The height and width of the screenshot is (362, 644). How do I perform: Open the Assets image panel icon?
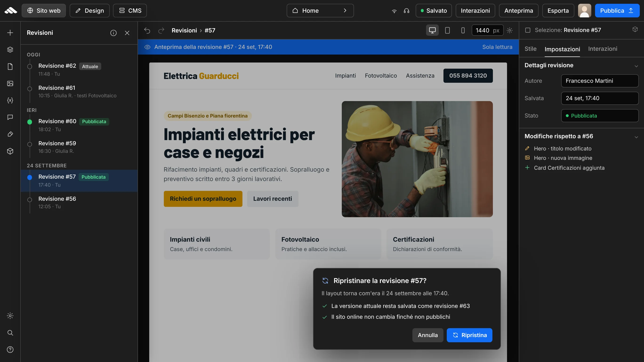10,84
